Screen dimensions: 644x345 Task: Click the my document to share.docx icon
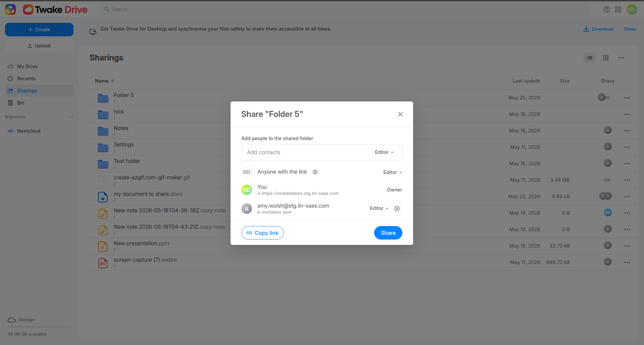pyautogui.click(x=103, y=197)
